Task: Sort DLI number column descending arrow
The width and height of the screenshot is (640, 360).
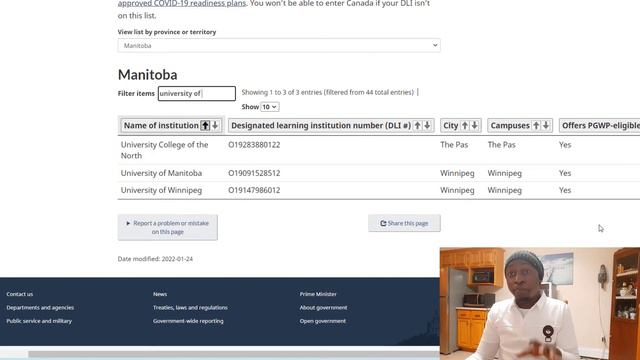Action: tap(427, 126)
